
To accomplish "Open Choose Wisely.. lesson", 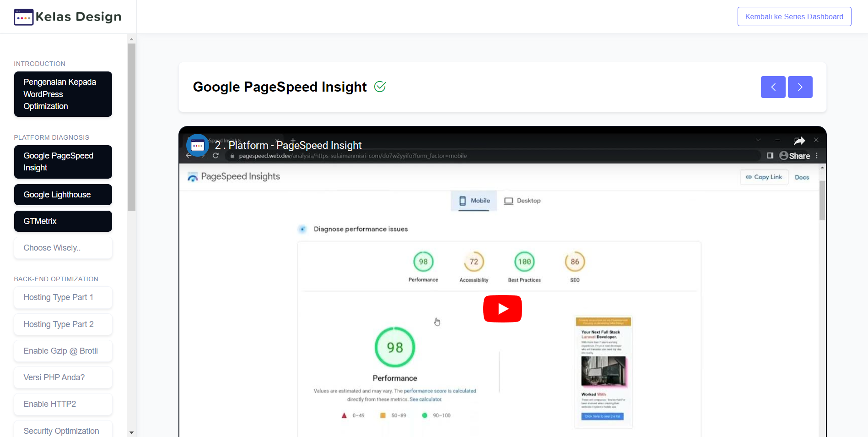I will [x=63, y=248].
